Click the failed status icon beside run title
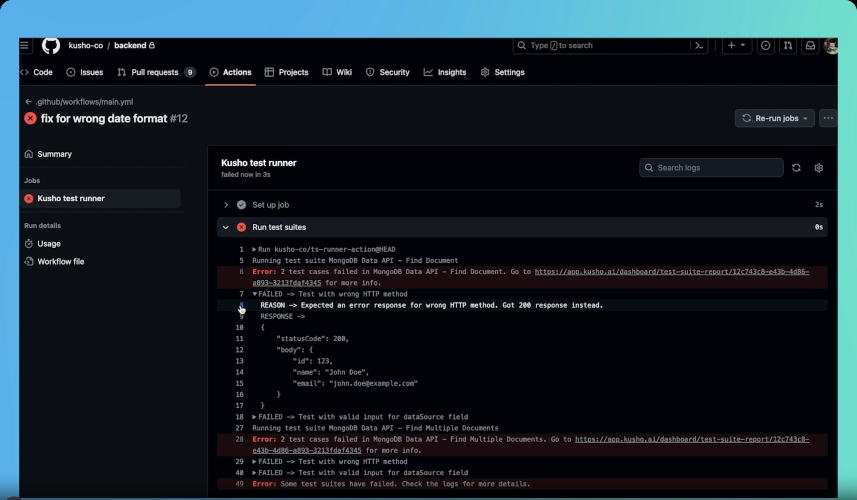Image resolution: width=857 pixels, height=500 pixels. pos(31,119)
